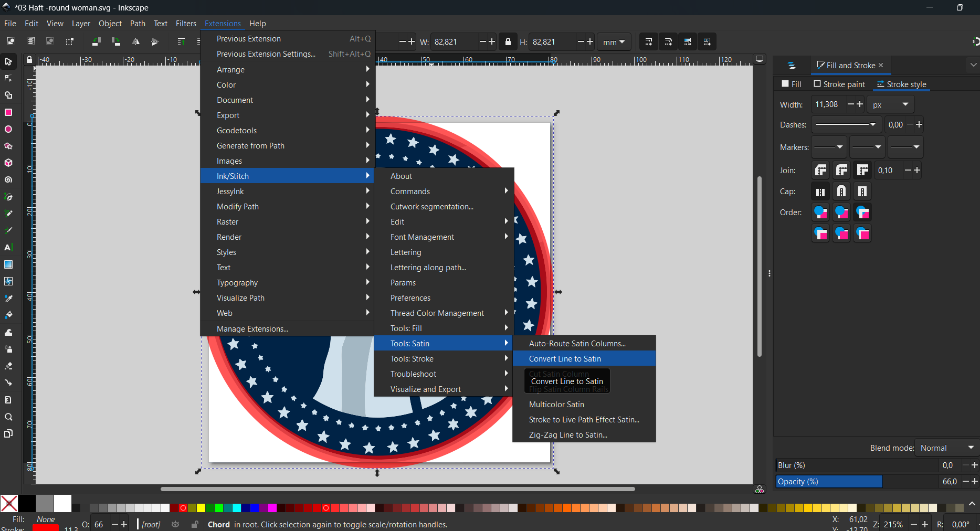This screenshot has width=980, height=531.
Task: Select the Rectangle tool
Action: coord(8,112)
